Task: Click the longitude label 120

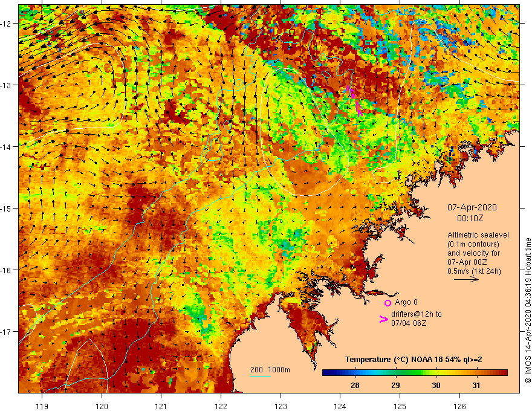Action: (102, 406)
